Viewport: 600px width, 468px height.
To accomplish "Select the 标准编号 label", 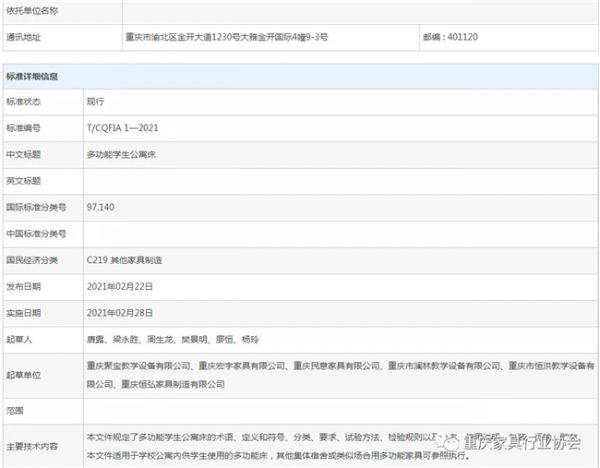I will coord(23,128).
